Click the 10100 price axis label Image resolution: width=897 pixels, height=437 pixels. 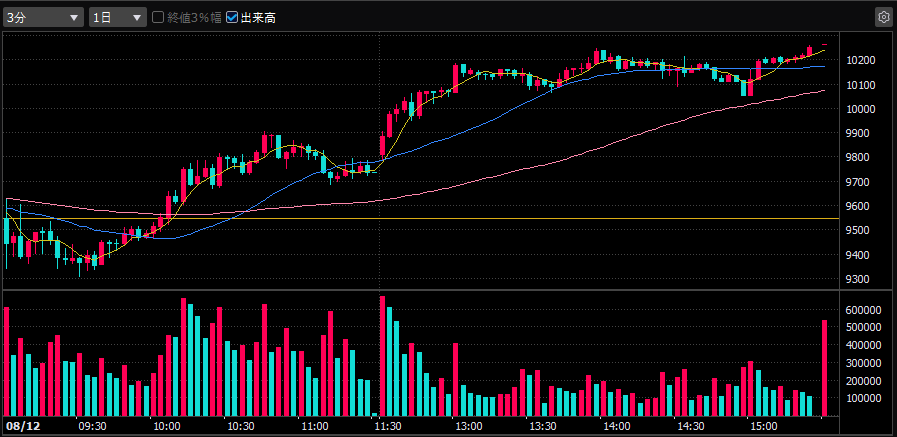pos(863,85)
